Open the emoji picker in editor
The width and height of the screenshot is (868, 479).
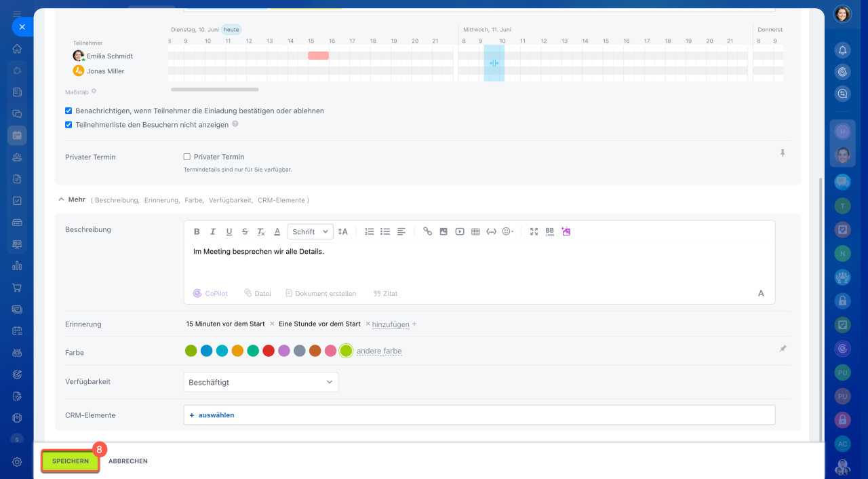pos(507,231)
